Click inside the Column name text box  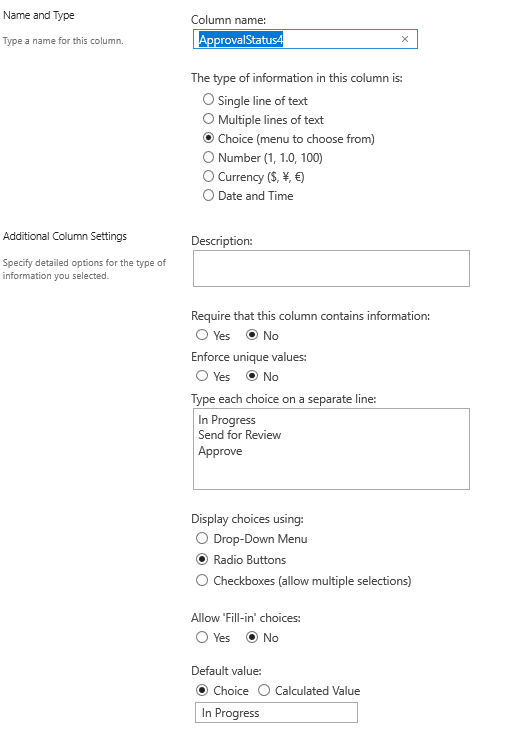(x=305, y=39)
